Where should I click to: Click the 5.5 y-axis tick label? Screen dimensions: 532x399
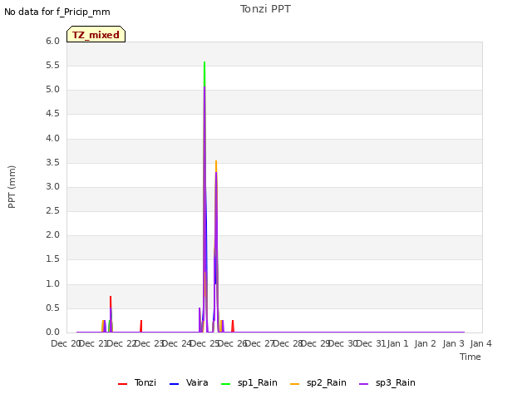52,66
